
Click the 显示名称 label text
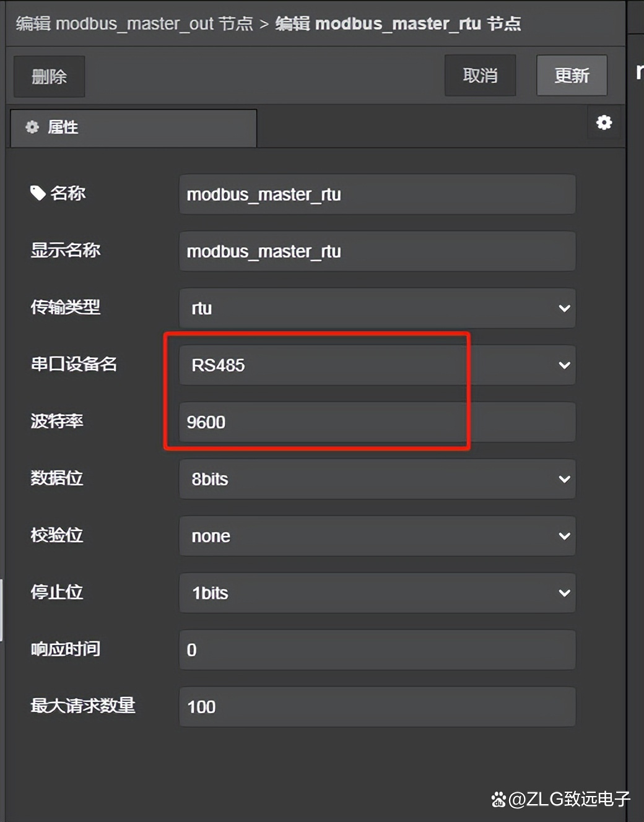point(66,250)
